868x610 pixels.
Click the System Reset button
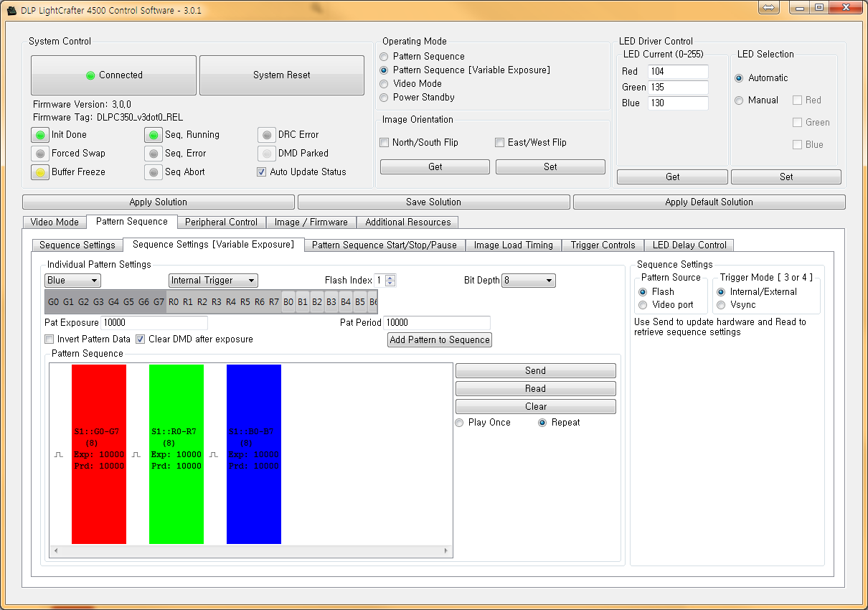(282, 75)
